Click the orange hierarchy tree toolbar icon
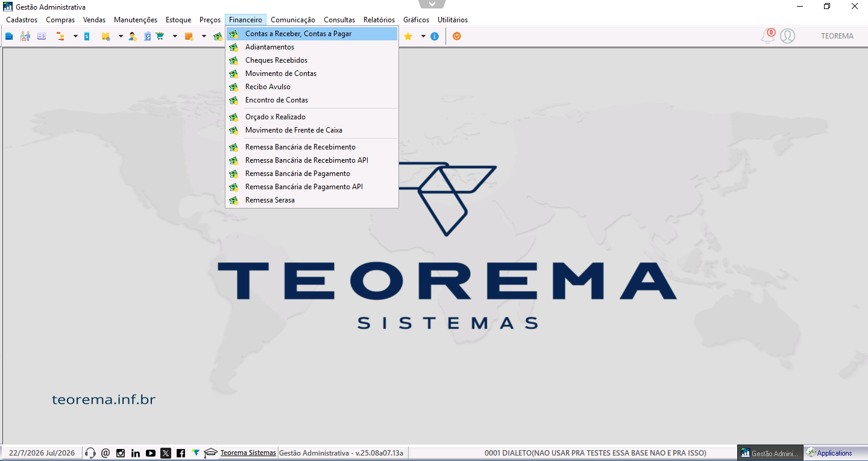The image size is (868, 461). coord(60,36)
